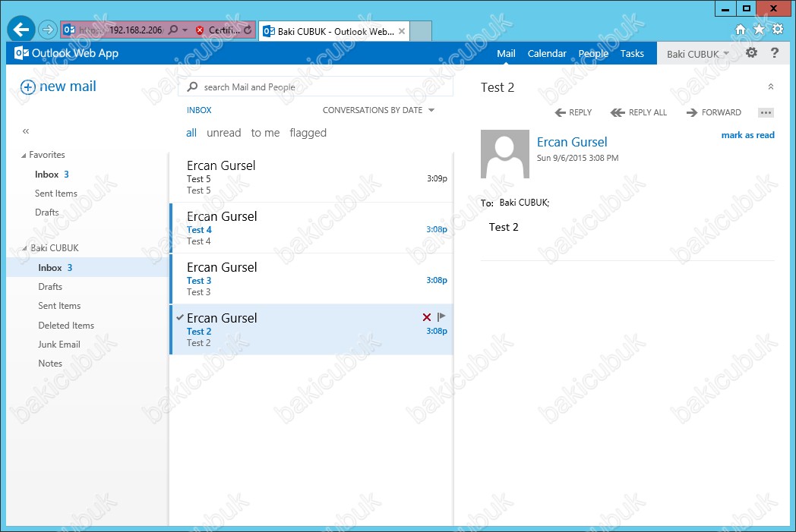Open Drafts under Baki CUBUK mailbox
Image resolution: width=796 pixels, height=532 pixels.
click(50, 287)
